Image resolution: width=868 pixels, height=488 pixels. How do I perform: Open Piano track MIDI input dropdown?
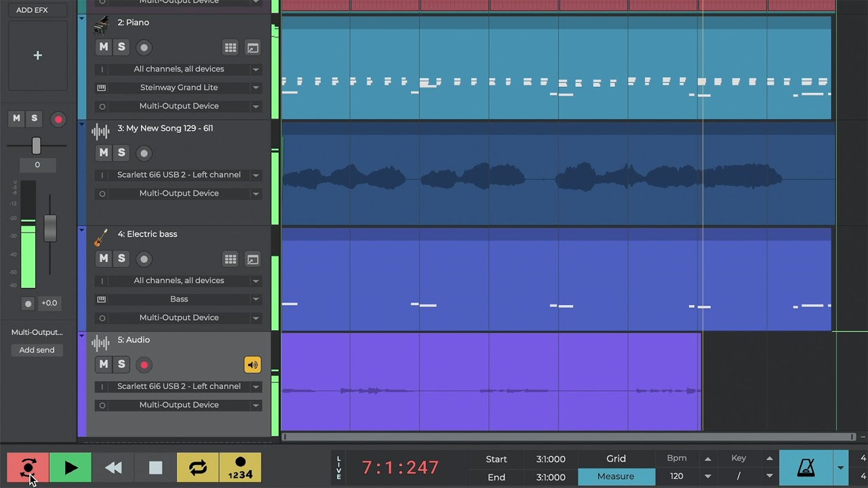coord(178,69)
